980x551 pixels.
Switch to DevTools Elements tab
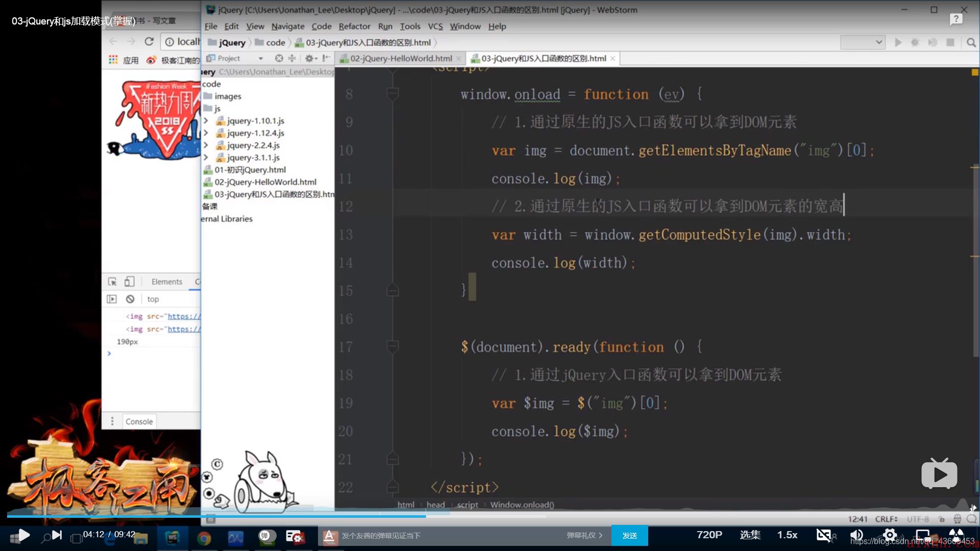click(166, 281)
